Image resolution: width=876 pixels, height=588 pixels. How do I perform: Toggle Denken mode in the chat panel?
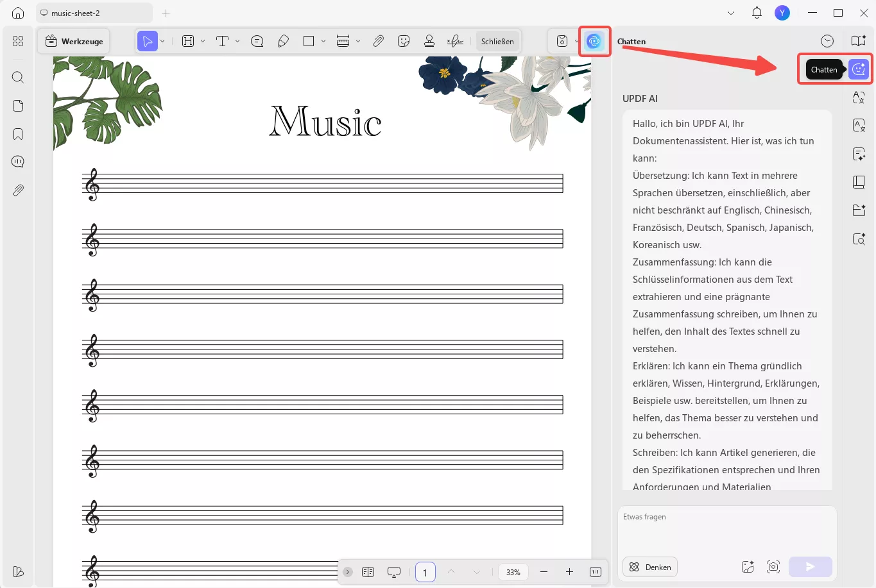pyautogui.click(x=649, y=567)
